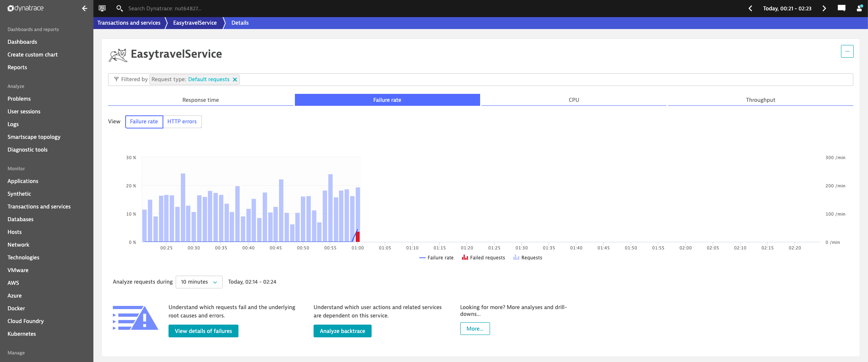Viewport: 868px width, 362px height.
Task: Select Failure rate view
Action: [x=144, y=122]
